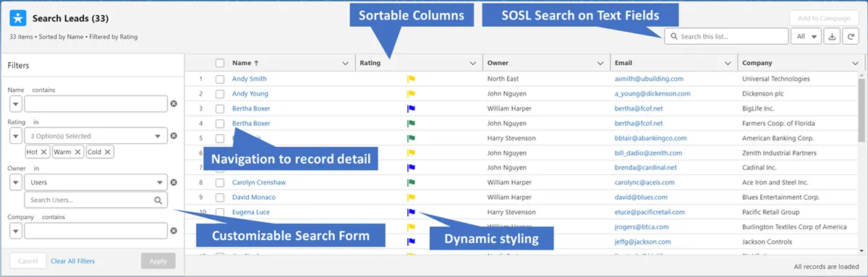Clear the Name filter with its X icon
This screenshot has height=277, width=868.
[x=174, y=104]
